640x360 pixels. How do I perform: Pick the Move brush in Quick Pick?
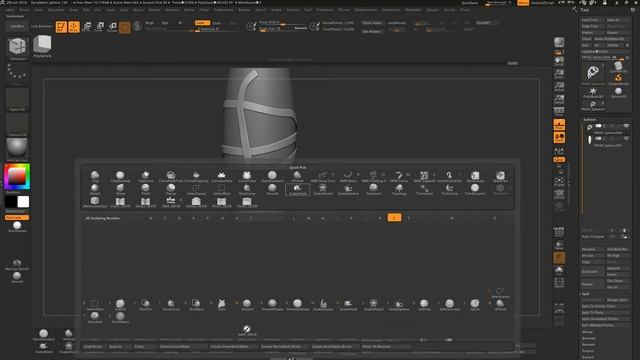coord(120,189)
